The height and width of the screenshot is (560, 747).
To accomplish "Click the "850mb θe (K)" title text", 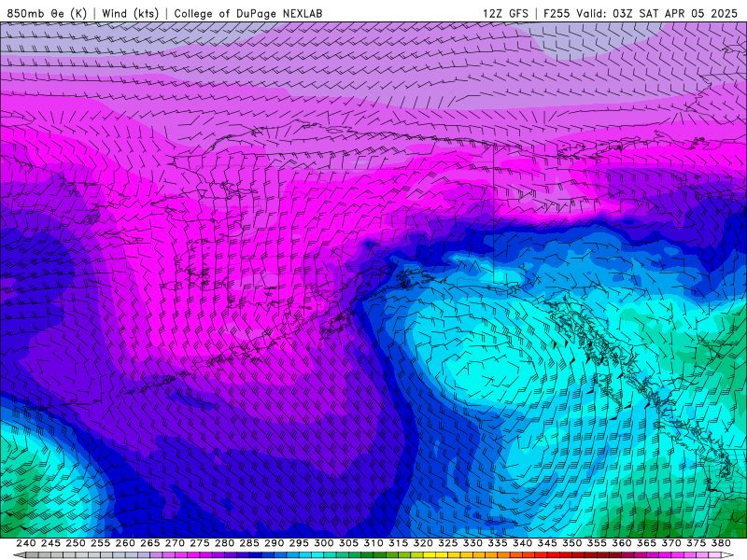I will (48, 13).
